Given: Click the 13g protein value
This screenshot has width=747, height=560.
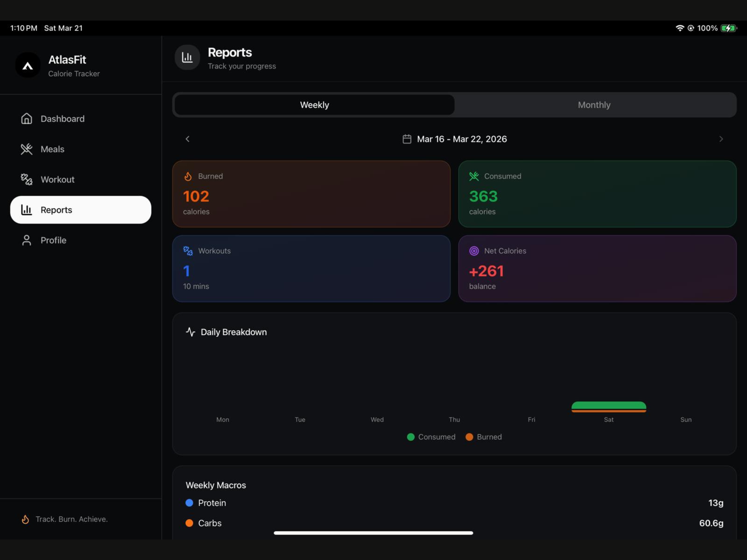Looking at the screenshot, I should 716,503.
